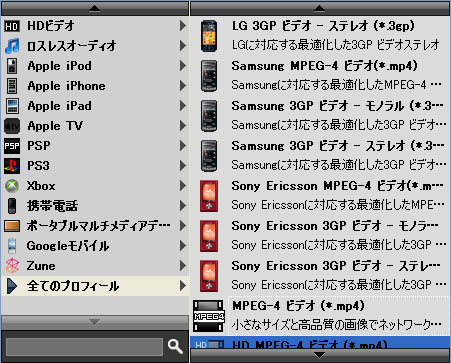The height and width of the screenshot is (363, 451).
Task: Click the 携帯電話 mobile phone icon
Action: click(12, 206)
